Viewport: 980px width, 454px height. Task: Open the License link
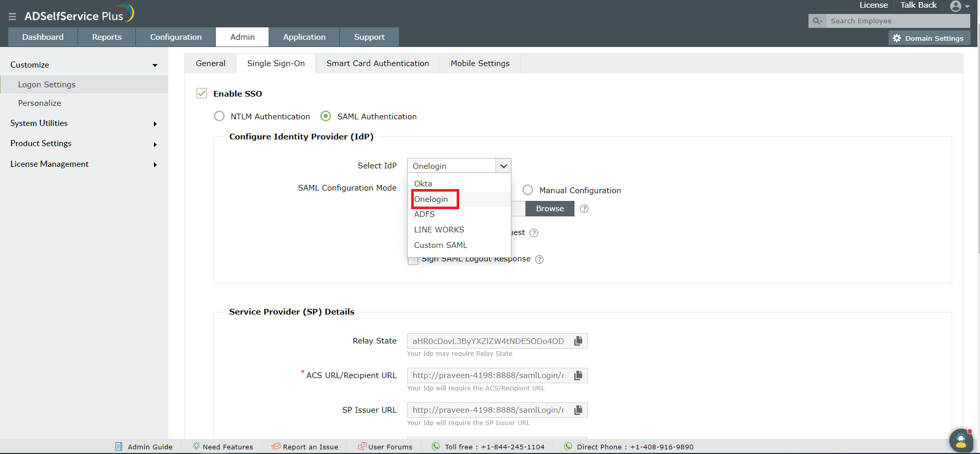tap(874, 5)
